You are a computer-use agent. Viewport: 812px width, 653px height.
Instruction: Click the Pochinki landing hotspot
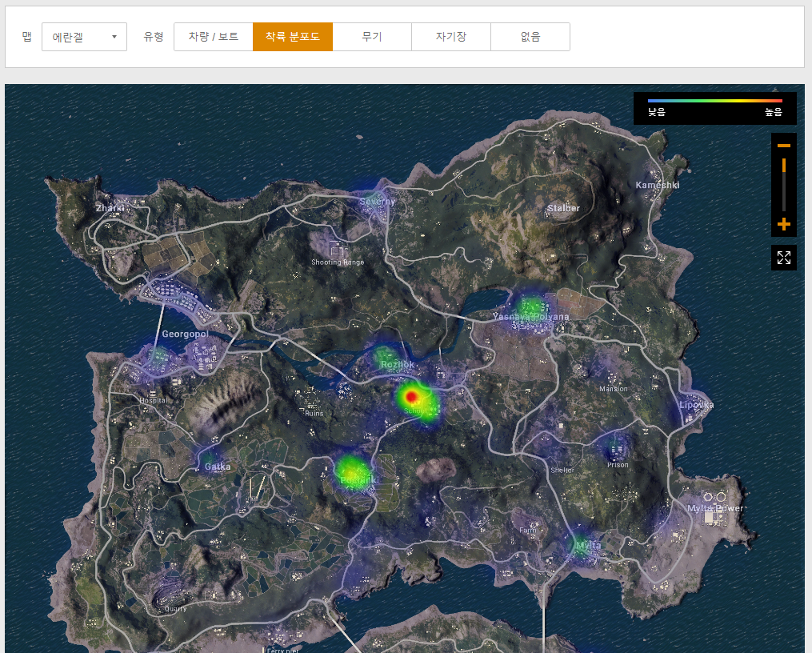352,472
